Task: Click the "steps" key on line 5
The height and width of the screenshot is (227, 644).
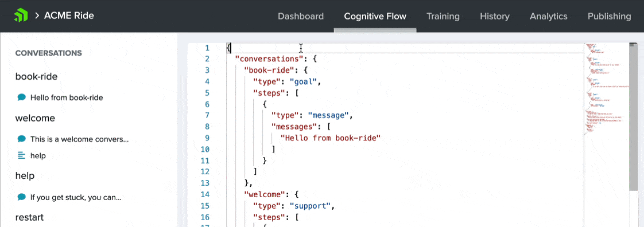Action: (x=269, y=93)
